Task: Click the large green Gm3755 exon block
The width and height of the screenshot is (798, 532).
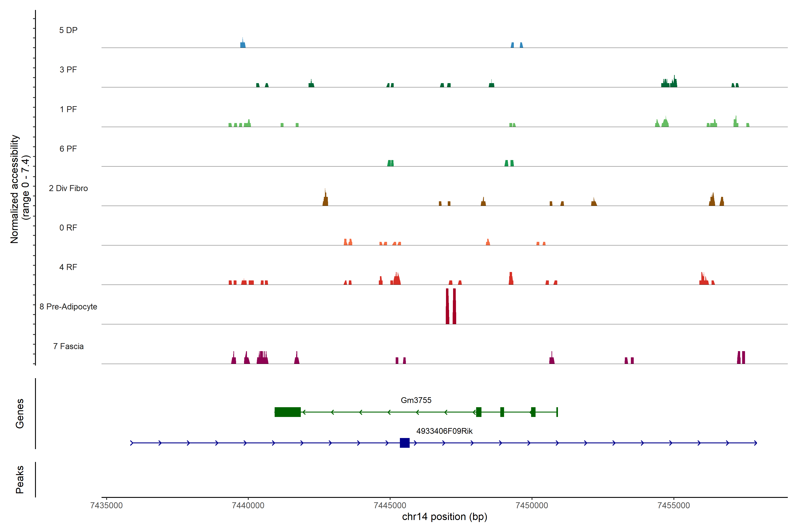Action: click(287, 412)
